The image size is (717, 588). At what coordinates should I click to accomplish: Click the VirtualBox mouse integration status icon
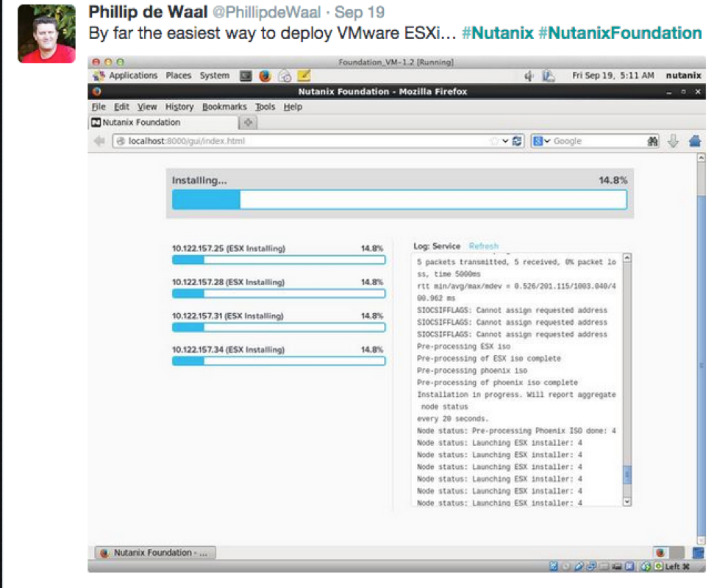(646, 567)
